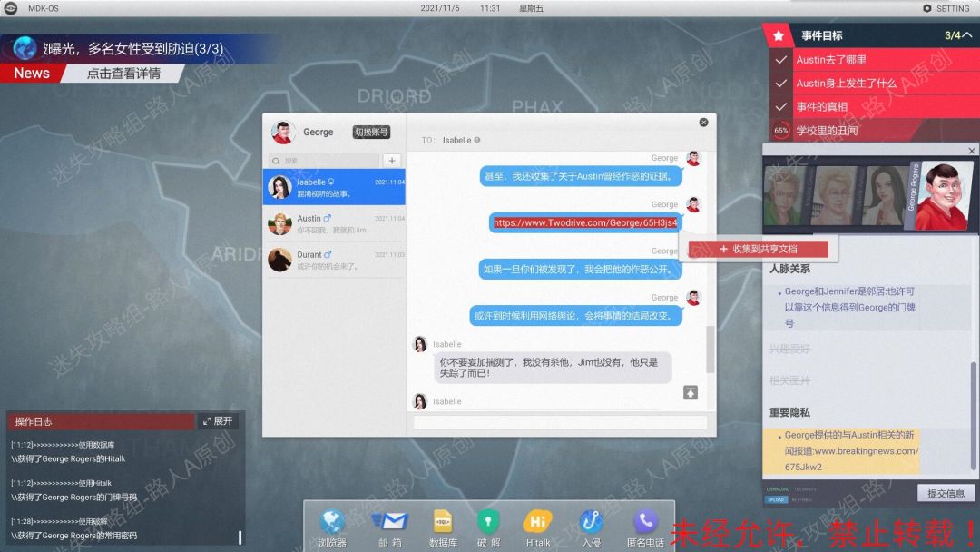Click the star icon of 事件目标

tap(779, 35)
